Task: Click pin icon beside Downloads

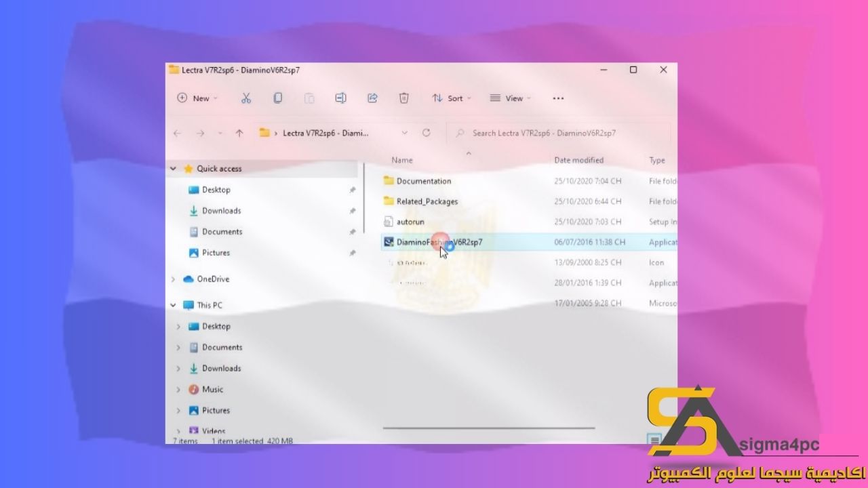Action: click(353, 211)
